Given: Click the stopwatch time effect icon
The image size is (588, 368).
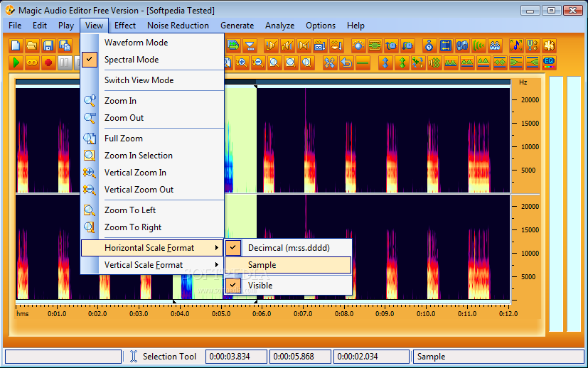Looking at the screenshot, I should [x=429, y=45].
